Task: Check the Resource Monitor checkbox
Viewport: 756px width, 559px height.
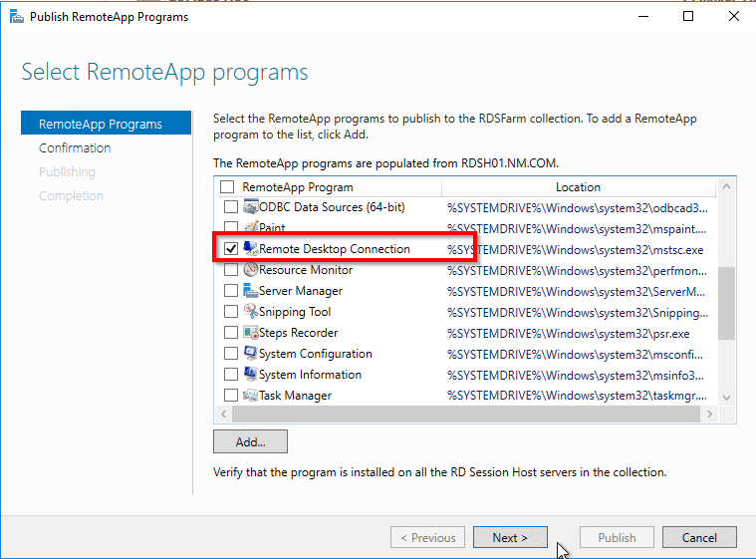Action: (231, 270)
